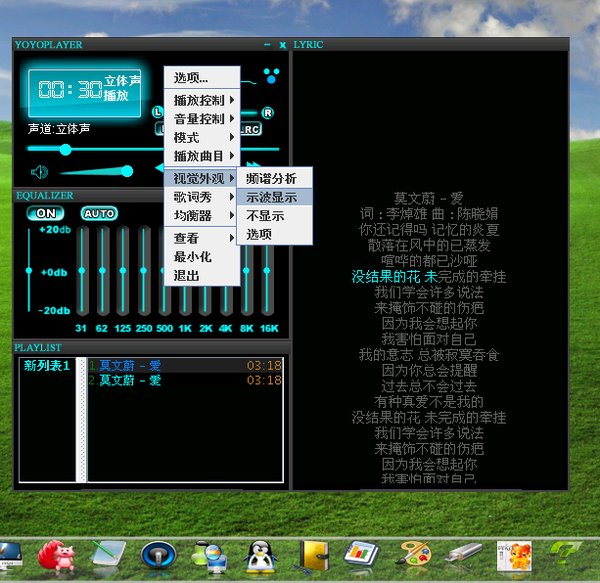The width and height of the screenshot is (600, 583).
Task: Open the round blue media player dock icon
Action: tap(157, 554)
